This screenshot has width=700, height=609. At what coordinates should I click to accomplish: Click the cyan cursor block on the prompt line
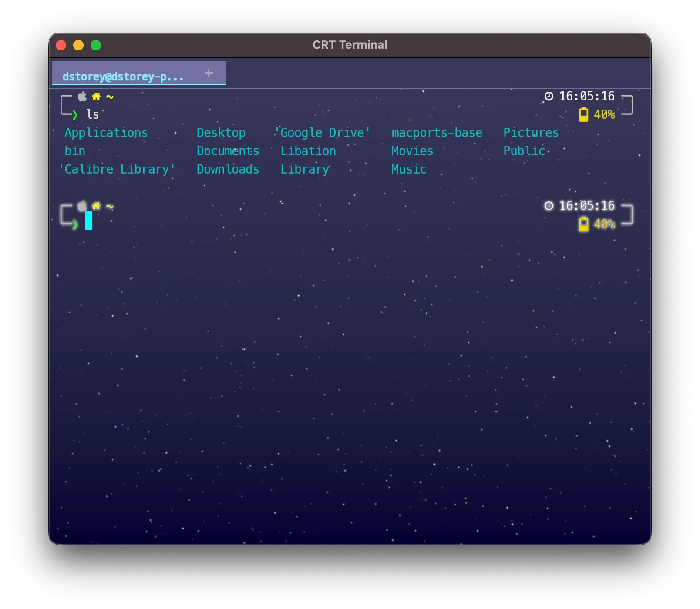click(x=89, y=221)
